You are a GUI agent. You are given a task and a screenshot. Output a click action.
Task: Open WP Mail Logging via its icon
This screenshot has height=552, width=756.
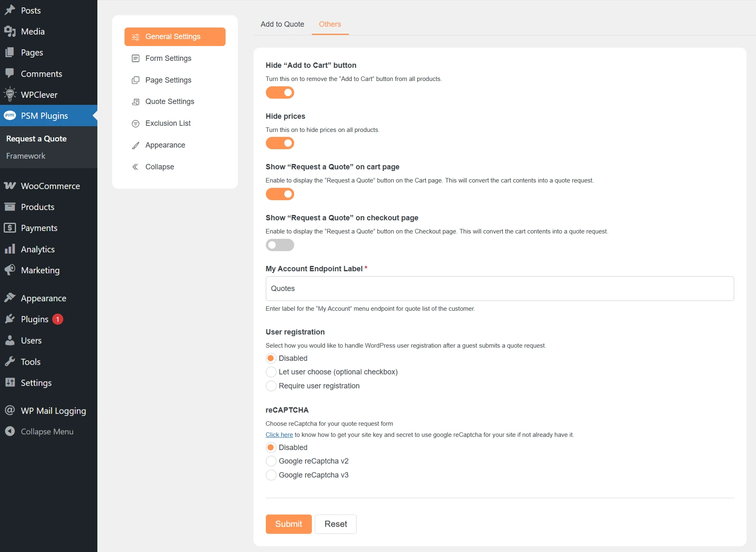click(10, 410)
